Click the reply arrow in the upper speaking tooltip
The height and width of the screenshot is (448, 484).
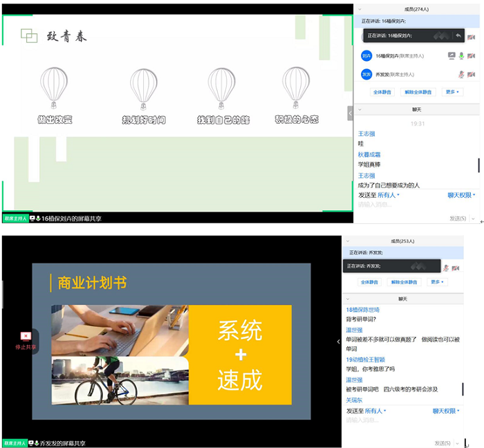(x=458, y=35)
